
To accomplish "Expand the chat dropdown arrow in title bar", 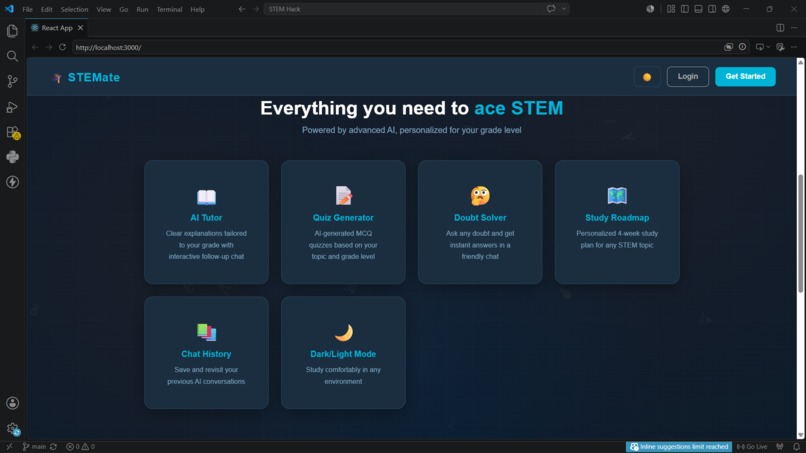I will pos(564,9).
